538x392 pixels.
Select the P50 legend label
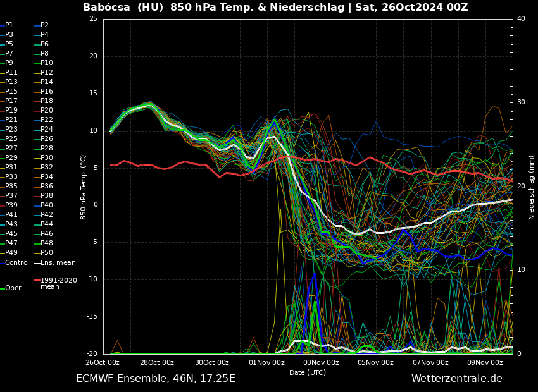pos(47,253)
